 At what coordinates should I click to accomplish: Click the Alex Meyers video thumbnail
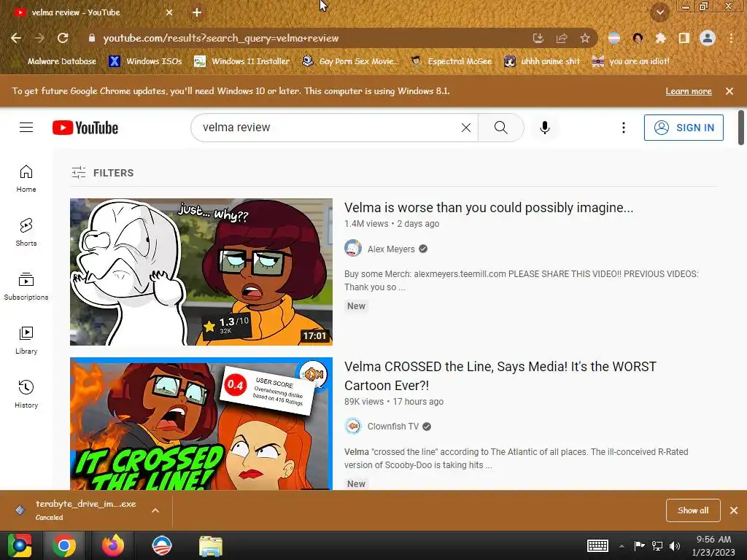click(x=201, y=272)
